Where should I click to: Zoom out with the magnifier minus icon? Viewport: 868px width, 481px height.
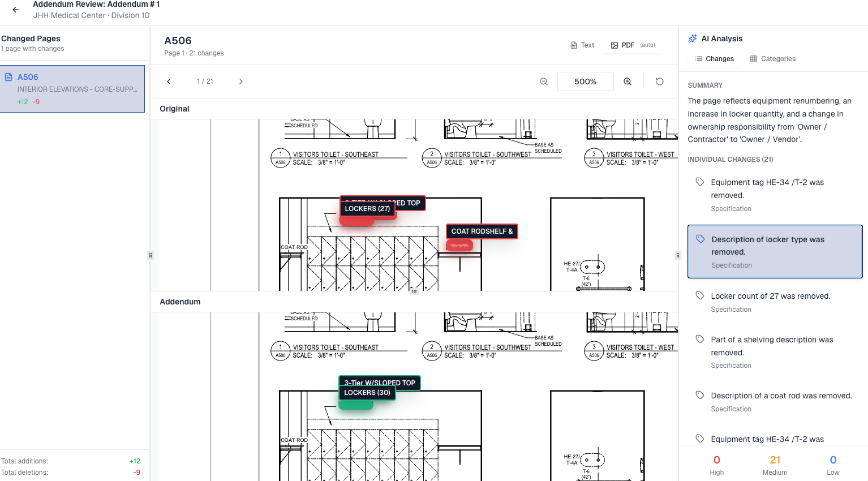tap(544, 81)
